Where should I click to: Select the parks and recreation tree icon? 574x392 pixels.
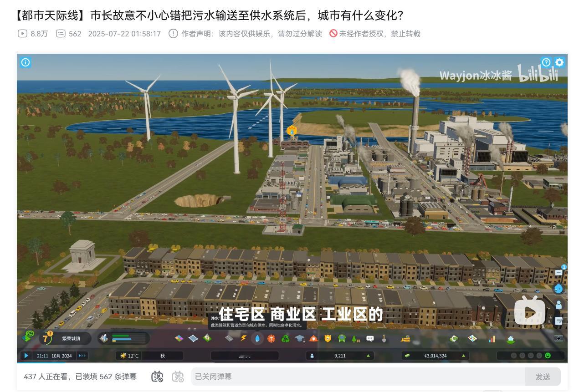[355, 338]
